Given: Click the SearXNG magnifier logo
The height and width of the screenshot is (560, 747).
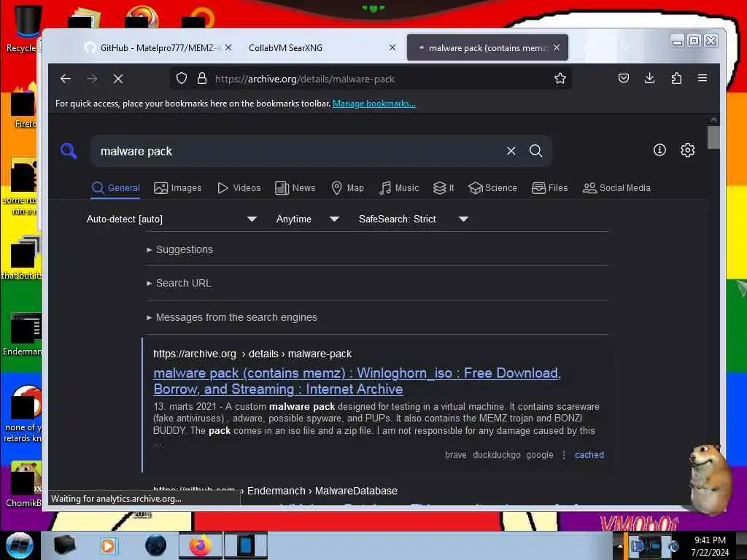Looking at the screenshot, I should point(69,151).
